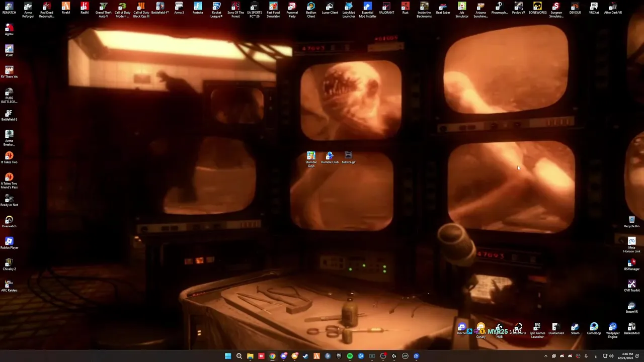Image resolution: width=644 pixels, height=362 pixels.
Task: Click the After Dark VR icon
Action: pos(613,8)
